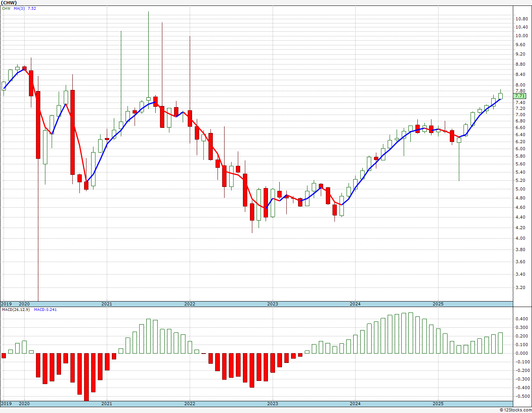
Task: Click the 10.80 price axis label
Action: click(x=521, y=19)
